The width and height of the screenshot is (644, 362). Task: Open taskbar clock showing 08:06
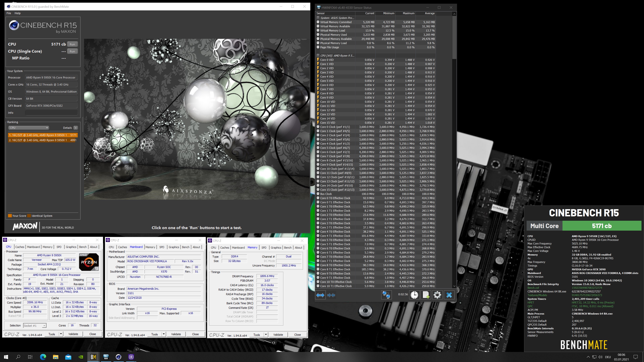coord(621,357)
